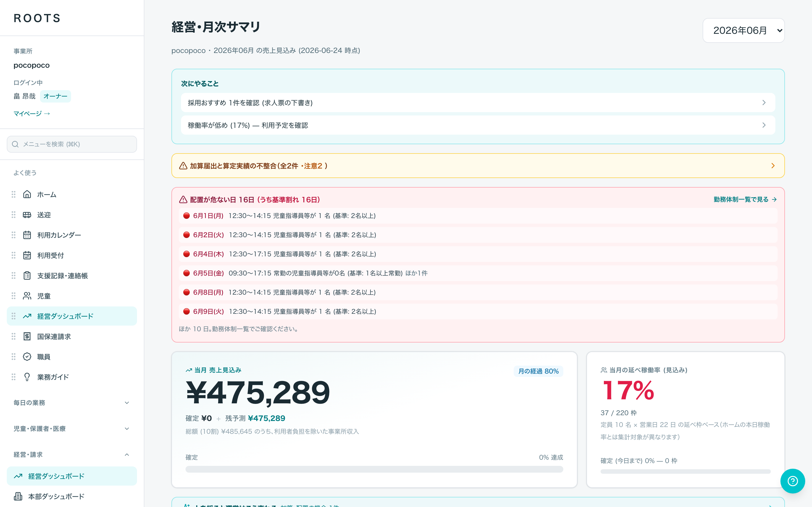The height and width of the screenshot is (507, 812).
Task: Click the 加算届出と算定実績の不整合 warning banner
Action: tap(478, 166)
